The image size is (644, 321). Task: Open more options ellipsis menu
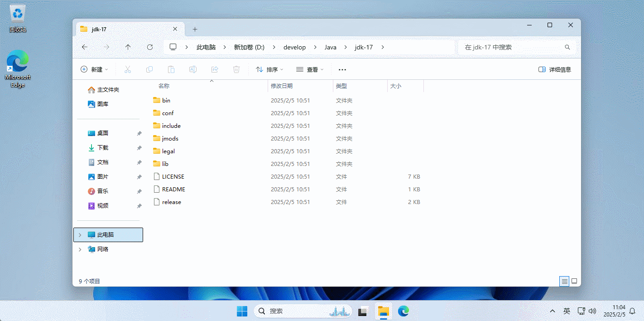click(342, 70)
